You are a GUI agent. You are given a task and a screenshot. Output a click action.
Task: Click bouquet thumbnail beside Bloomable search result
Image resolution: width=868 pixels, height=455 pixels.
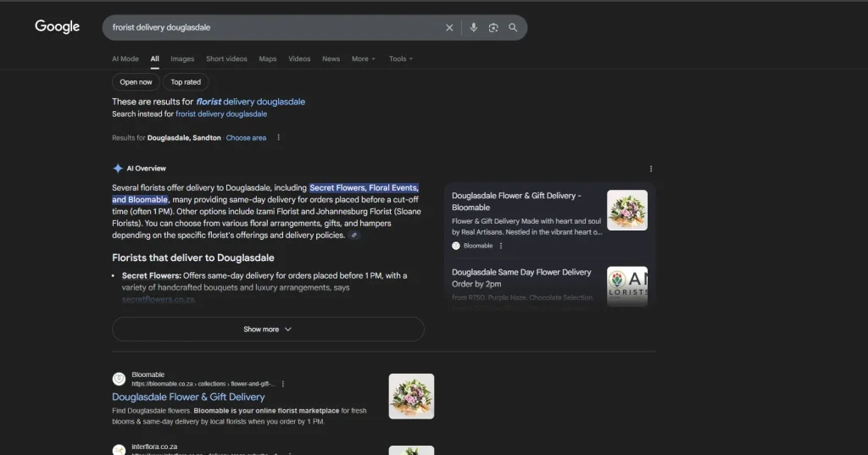coord(411,397)
